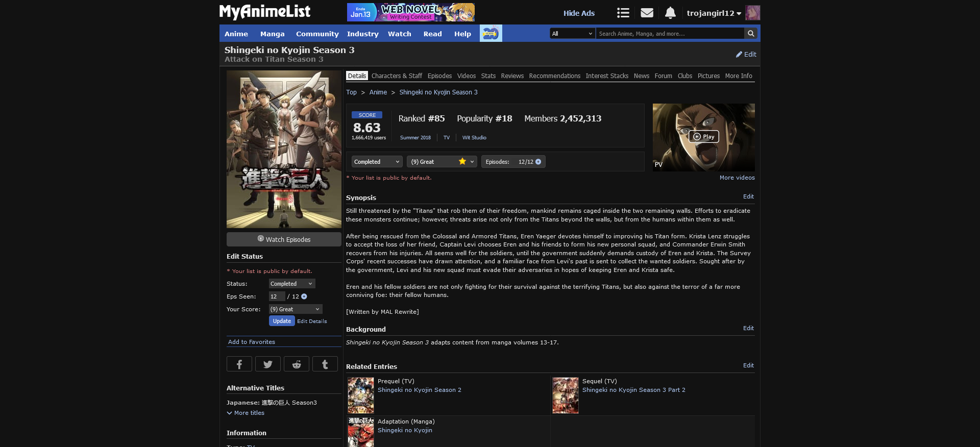Viewport: 980px width, 447px height.
Task: Click the Update button
Action: point(282,321)
